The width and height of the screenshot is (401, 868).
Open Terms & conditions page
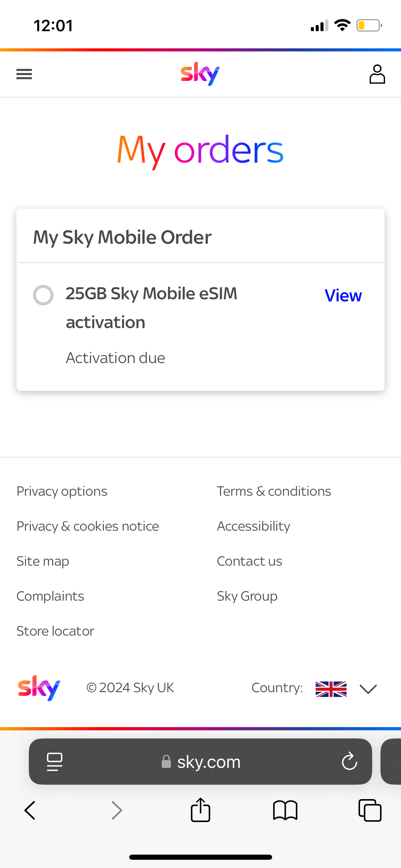(x=274, y=491)
